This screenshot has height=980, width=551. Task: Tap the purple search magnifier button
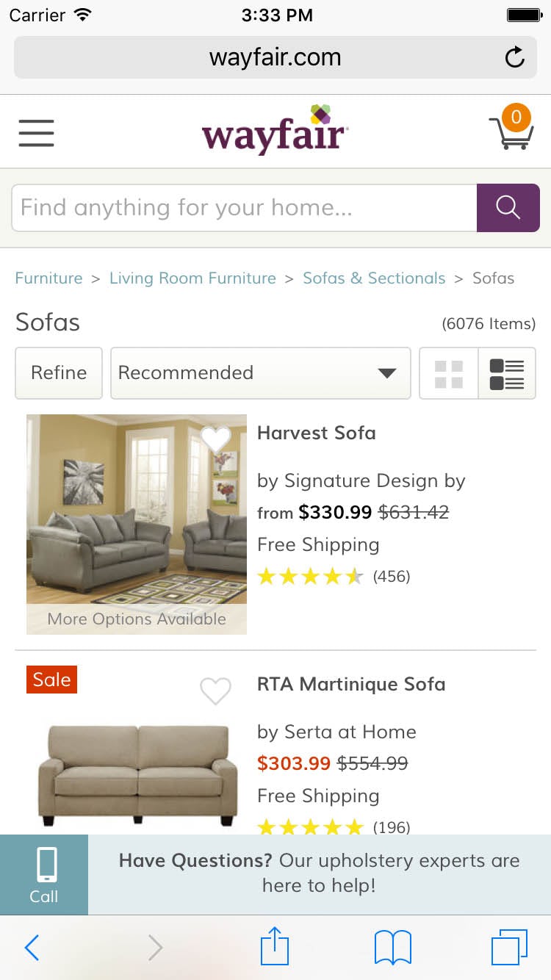click(508, 208)
